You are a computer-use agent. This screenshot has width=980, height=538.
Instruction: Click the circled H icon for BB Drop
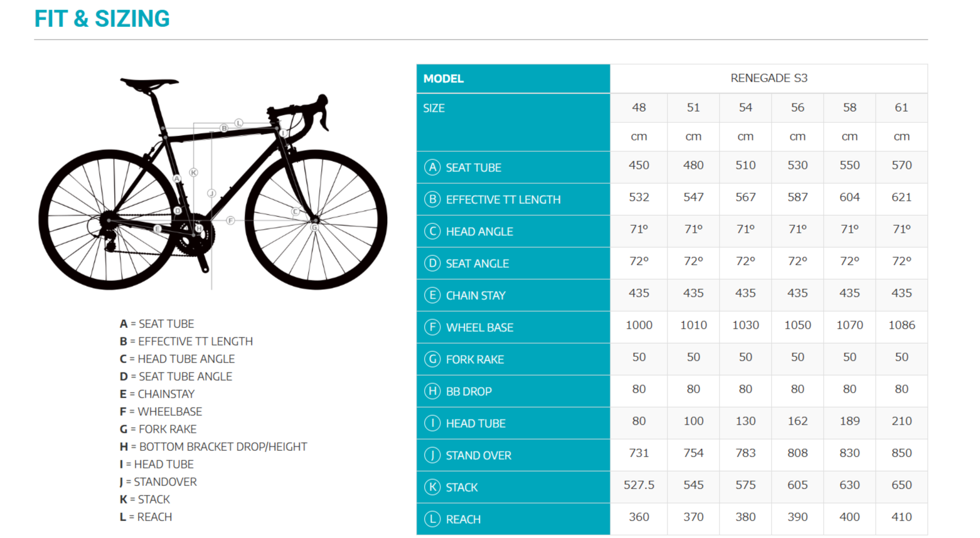coord(432,391)
